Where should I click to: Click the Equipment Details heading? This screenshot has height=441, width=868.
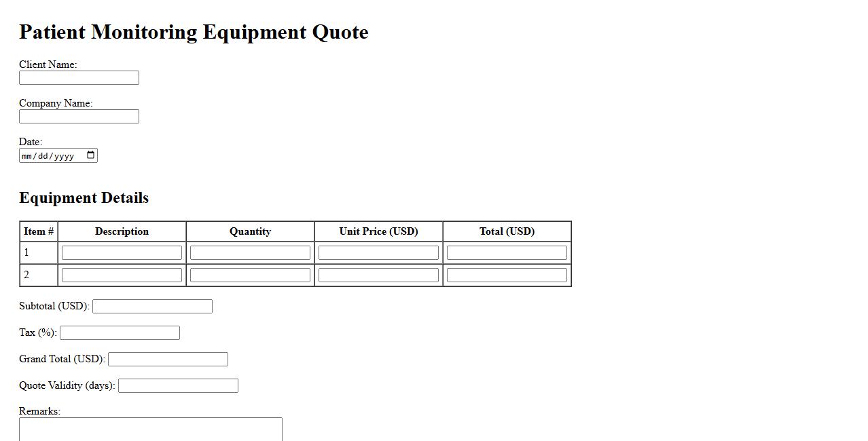pos(84,198)
